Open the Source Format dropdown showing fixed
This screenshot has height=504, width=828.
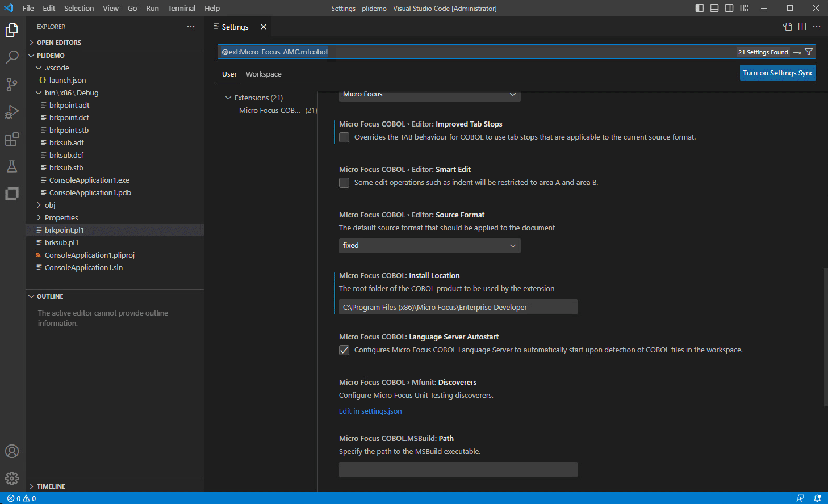click(x=429, y=245)
